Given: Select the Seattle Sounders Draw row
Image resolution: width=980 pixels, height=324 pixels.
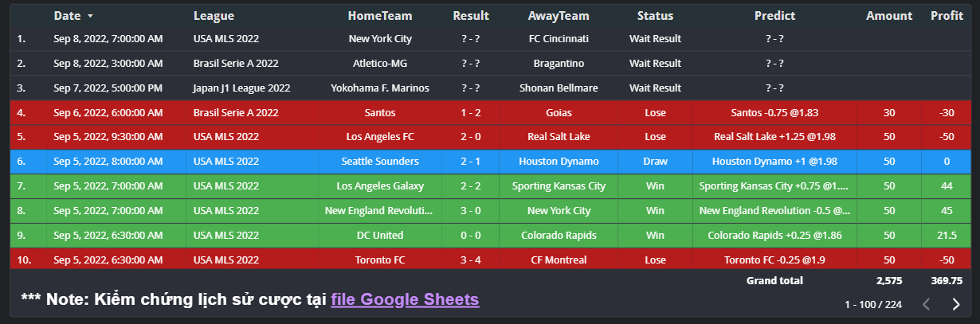Looking at the screenshot, I should pyautogui.click(x=379, y=162).
